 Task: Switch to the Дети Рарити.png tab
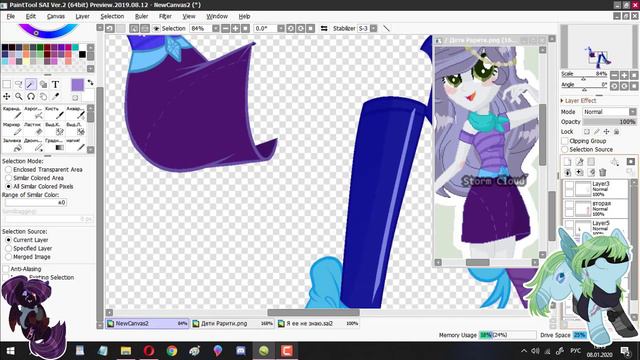tap(233, 323)
